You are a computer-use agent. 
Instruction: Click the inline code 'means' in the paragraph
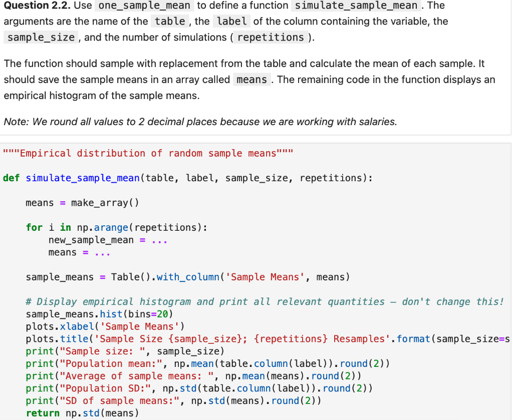point(251,80)
